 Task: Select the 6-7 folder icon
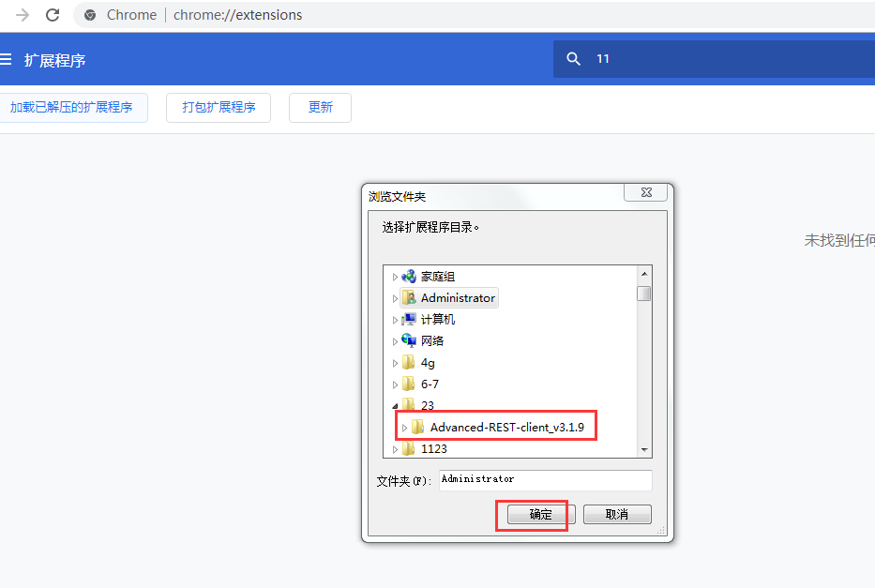pos(409,384)
